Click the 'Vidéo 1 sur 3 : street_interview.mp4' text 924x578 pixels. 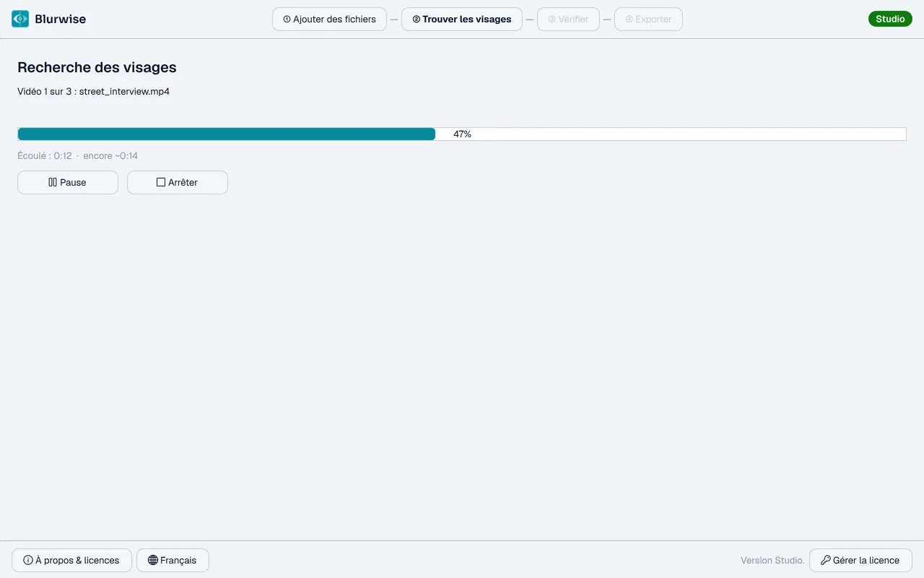click(x=93, y=92)
